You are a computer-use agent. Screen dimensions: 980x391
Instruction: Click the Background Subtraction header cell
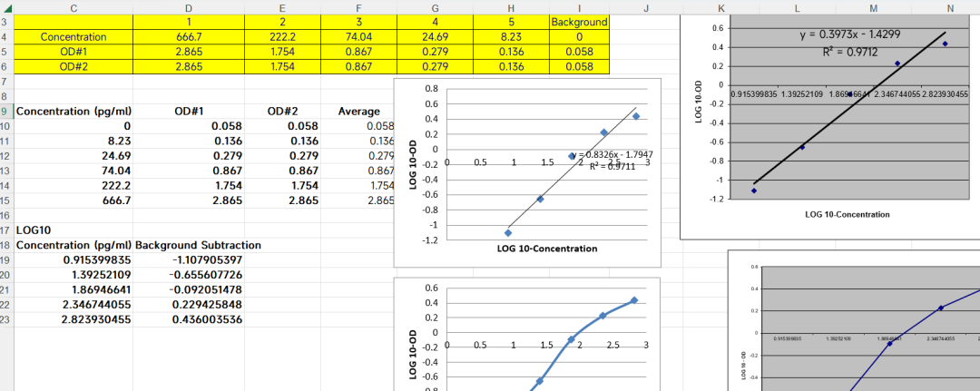coord(198,245)
